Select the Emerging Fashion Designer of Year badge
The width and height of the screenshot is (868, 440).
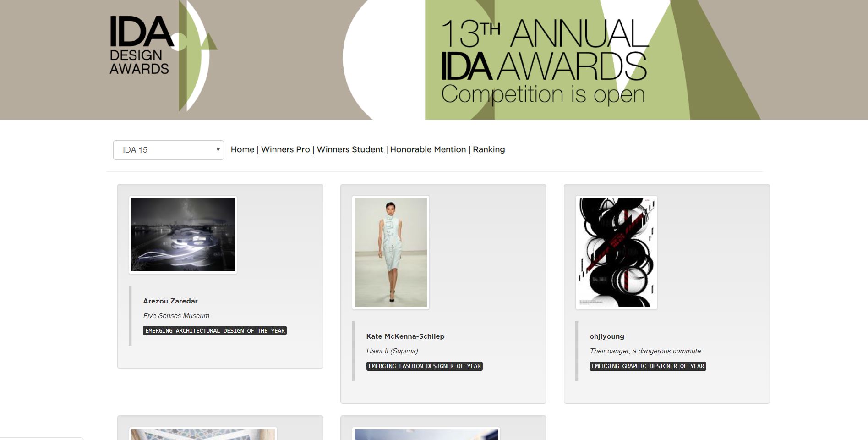click(425, 366)
